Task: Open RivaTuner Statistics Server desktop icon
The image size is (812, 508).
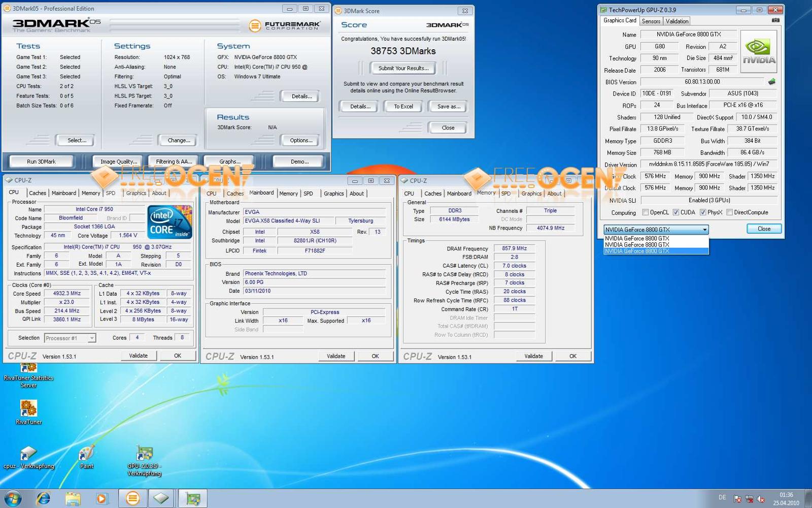Action: pos(28,375)
